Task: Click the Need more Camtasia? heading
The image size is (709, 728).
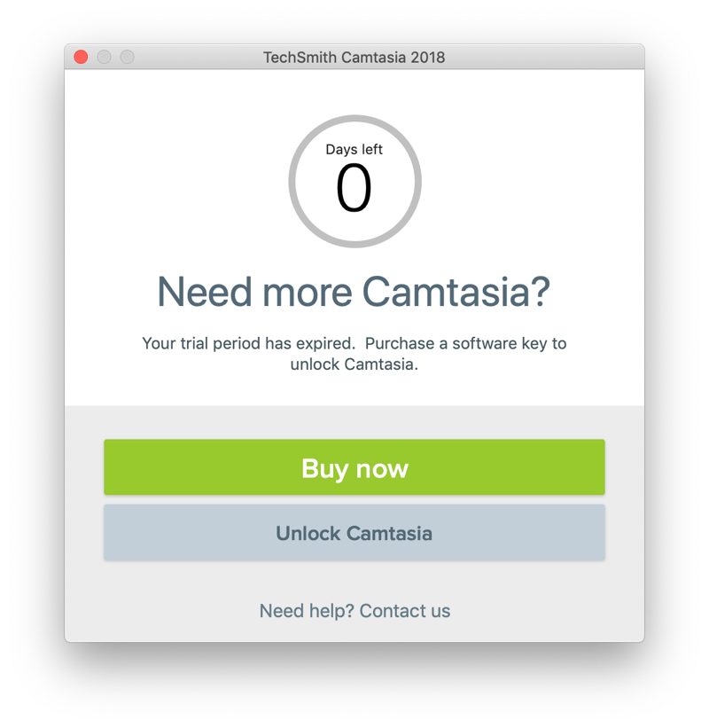Action: [354, 292]
